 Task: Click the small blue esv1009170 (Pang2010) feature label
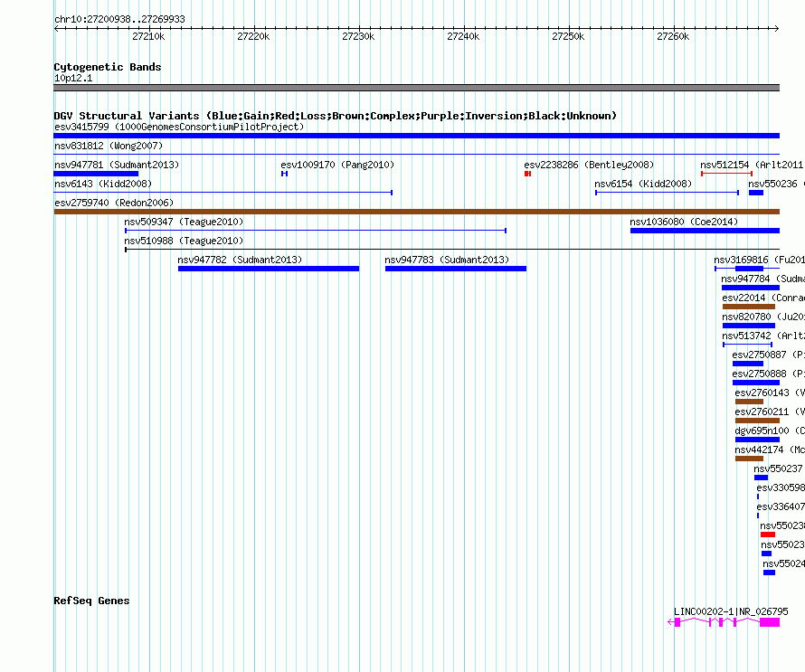pos(337,165)
